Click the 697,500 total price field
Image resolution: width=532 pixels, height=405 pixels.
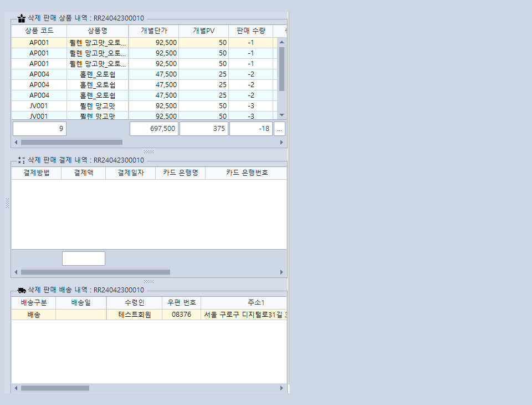(154, 129)
